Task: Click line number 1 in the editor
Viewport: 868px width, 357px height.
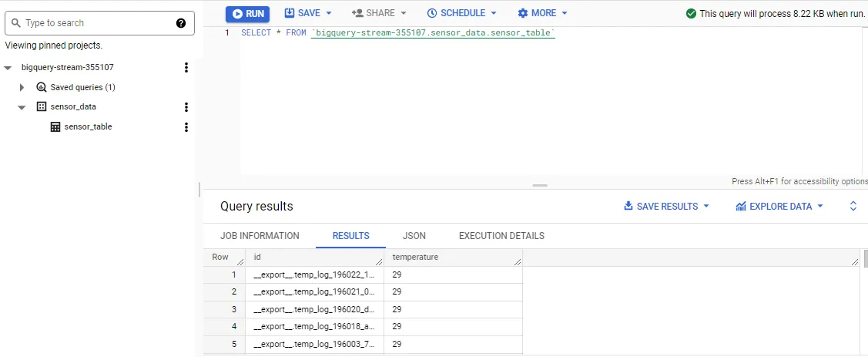Action: pyautogui.click(x=227, y=33)
